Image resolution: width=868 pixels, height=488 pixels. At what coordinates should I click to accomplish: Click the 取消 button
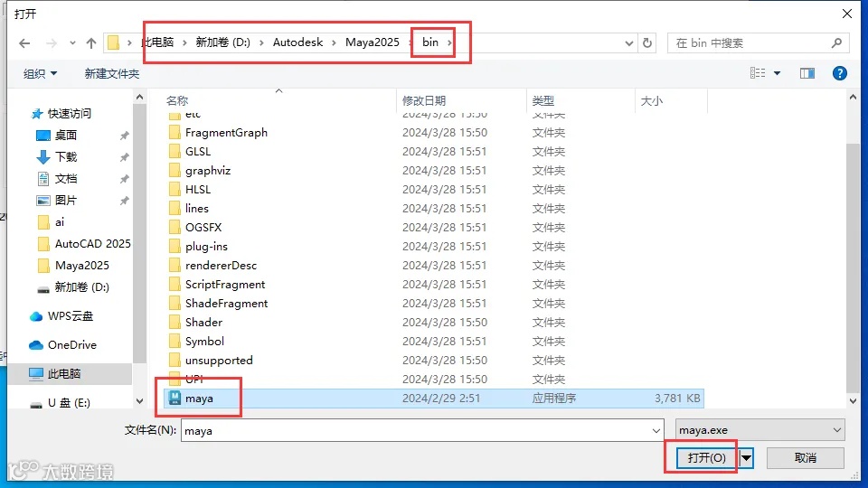pyautogui.click(x=806, y=457)
